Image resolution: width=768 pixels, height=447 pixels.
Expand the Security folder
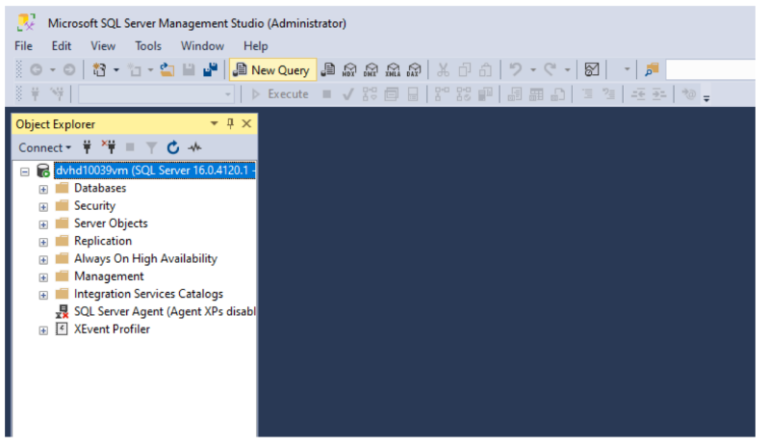pos(43,207)
